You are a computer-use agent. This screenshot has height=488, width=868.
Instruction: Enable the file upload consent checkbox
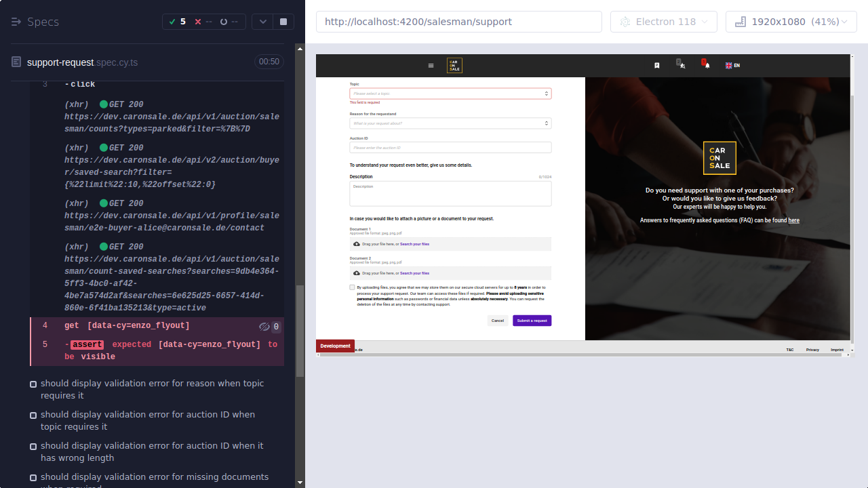pyautogui.click(x=352, y=287)
